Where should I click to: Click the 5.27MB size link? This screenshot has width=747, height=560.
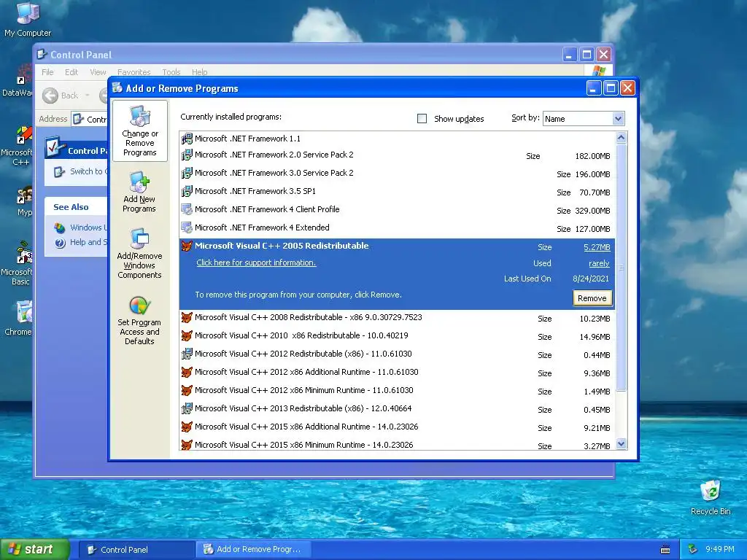pos(597,247)
